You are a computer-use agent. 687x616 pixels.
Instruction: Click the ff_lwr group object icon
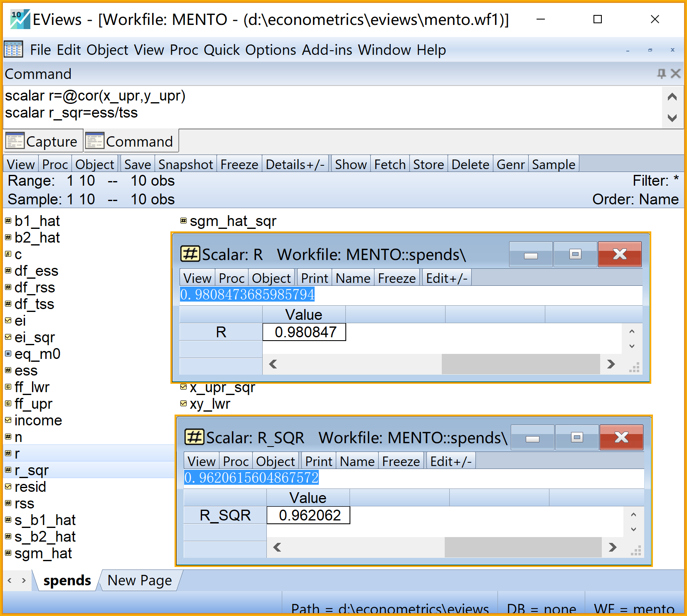coord(8,387)
